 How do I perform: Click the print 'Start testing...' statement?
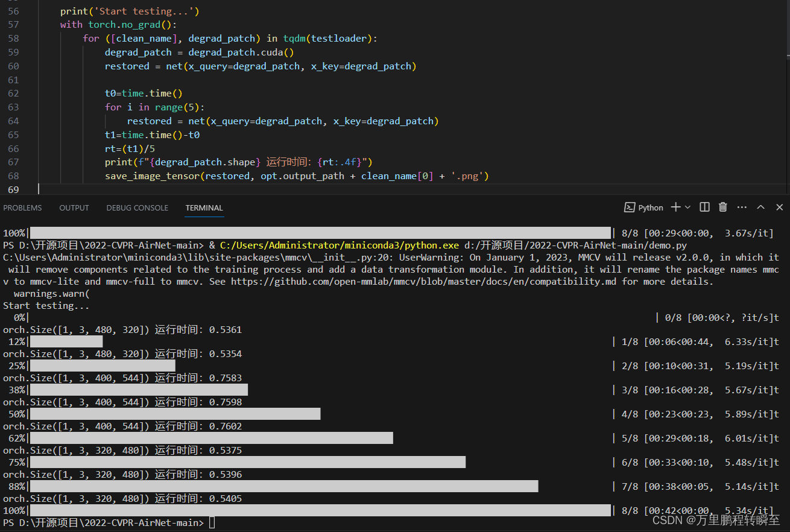(x=130, y=11)
